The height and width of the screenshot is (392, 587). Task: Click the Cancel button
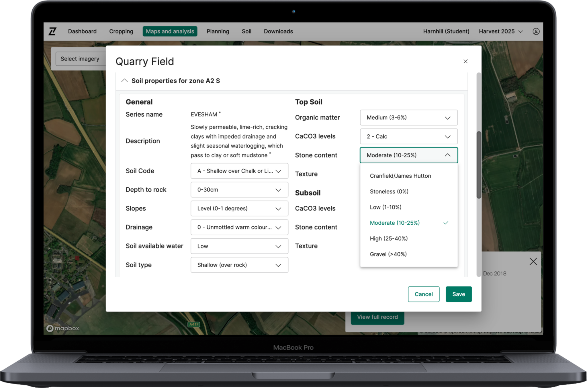424,294
